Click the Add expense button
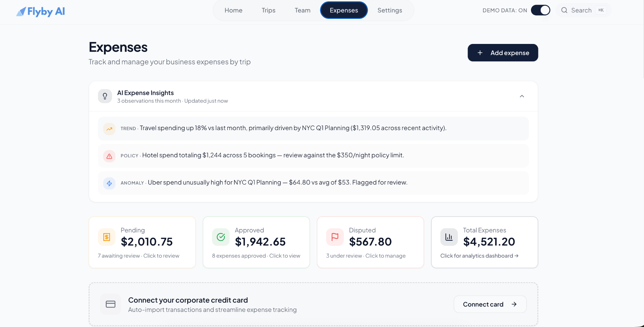Image resolution: width=644 pixels, height=327 pixels. click(x=503, y=53)
